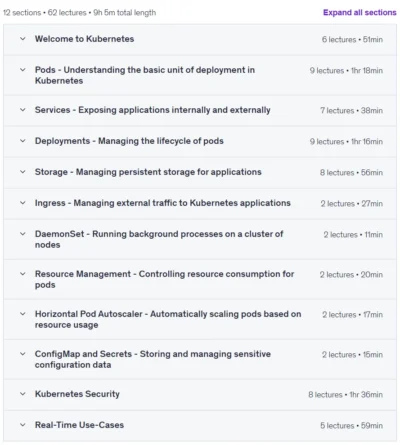This screenshot has height=445, width=400.
Task: Expand Resource Management chevron arrow
Action: (23, 274)
